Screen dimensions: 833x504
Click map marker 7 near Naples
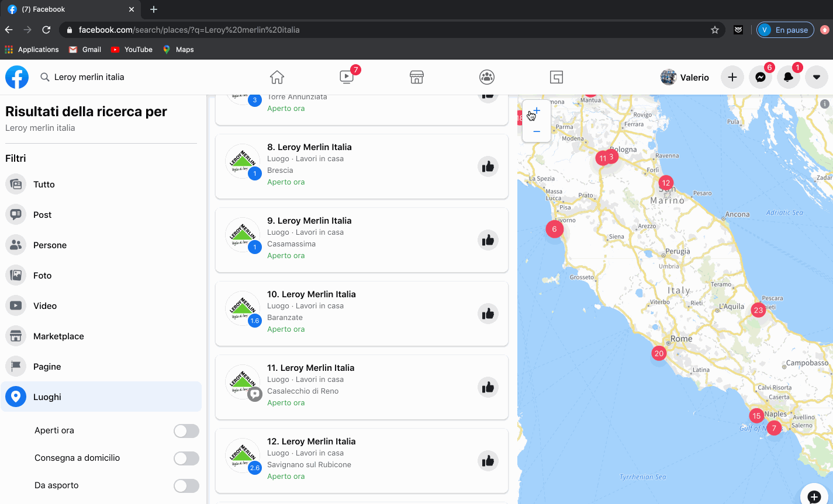pos(774,429)
